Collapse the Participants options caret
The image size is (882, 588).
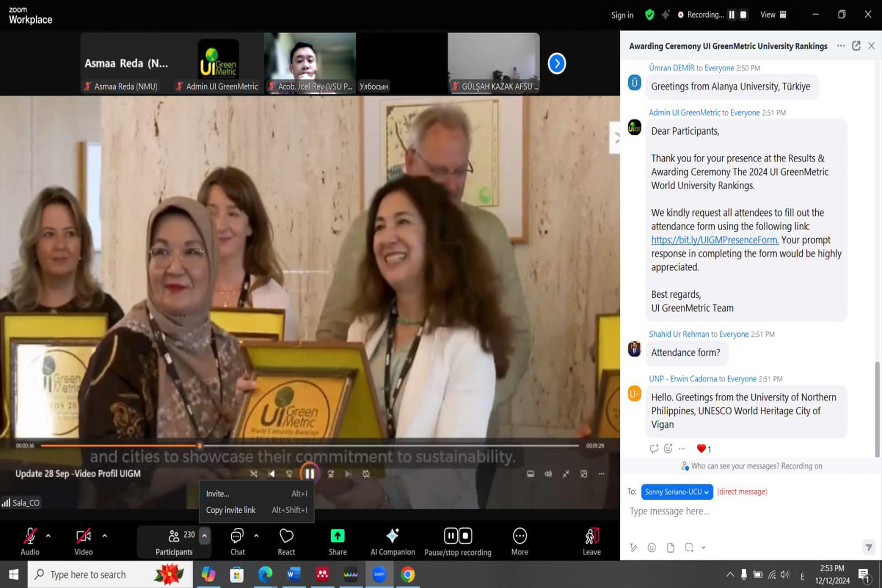pos(204,536)
